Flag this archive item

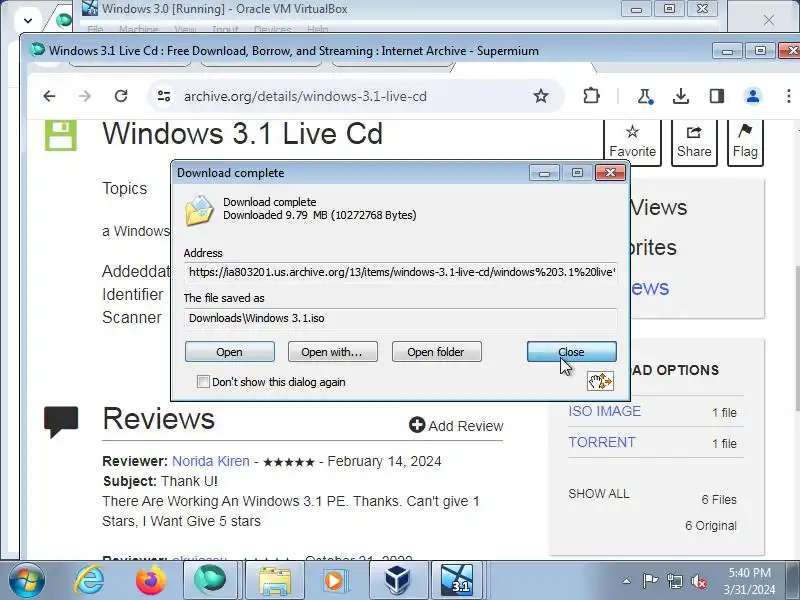[x=745, y=142]
